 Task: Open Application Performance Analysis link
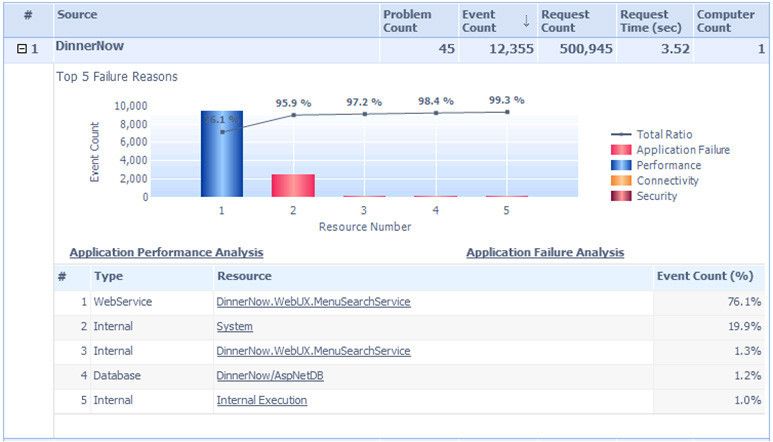pyautogui.click(x=166, y=252)
